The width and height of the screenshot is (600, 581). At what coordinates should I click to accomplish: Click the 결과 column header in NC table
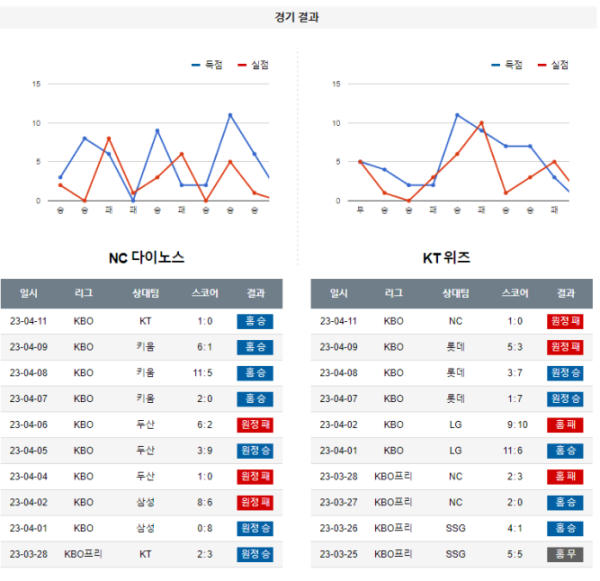click(255, 294)
